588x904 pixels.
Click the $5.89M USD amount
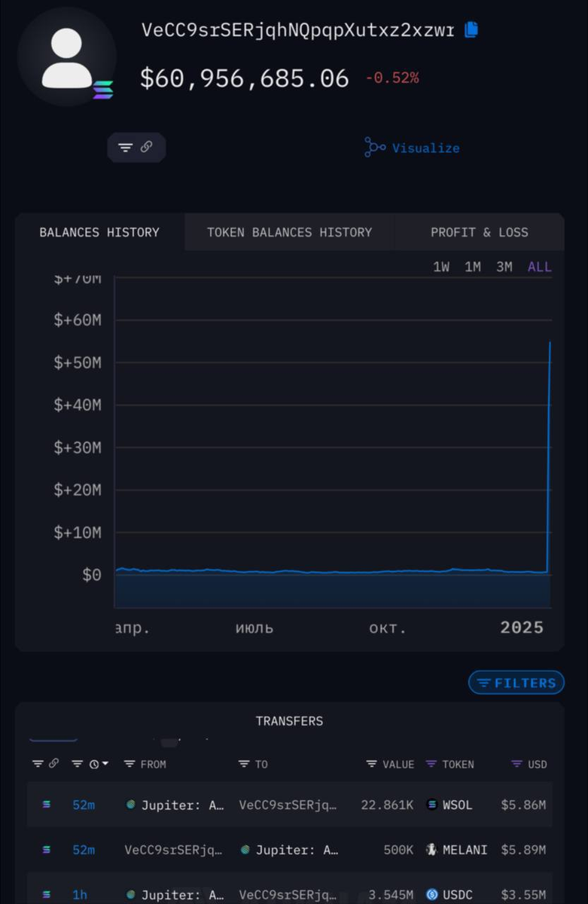coord(523,850)
